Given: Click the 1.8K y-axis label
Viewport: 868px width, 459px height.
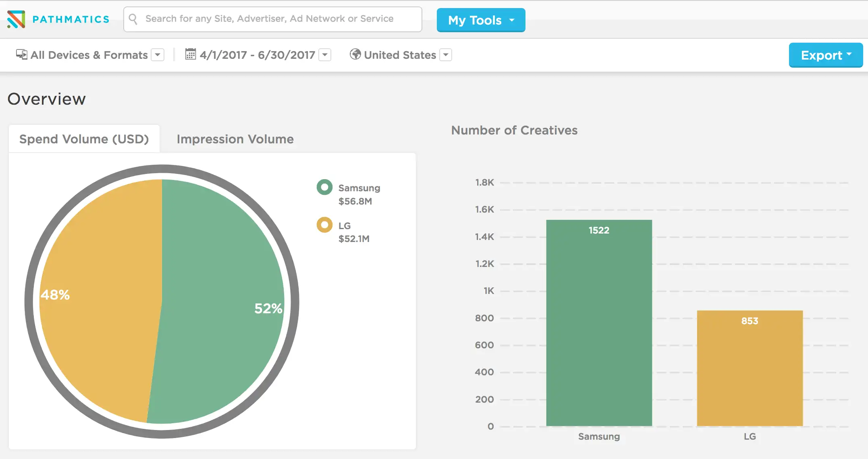Looking at the screenshot, I should click(484, 182).
